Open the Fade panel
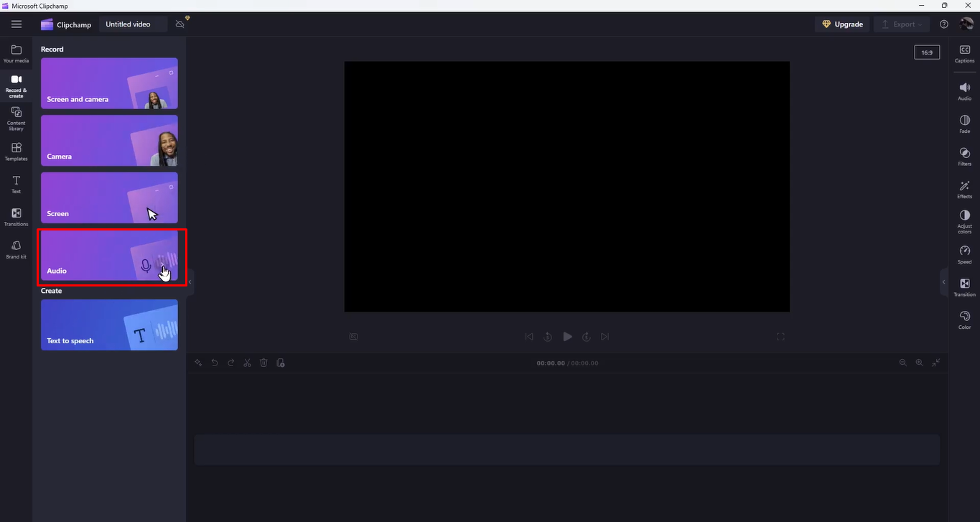Viewport: 980px width, 522px height. [964, 123]
